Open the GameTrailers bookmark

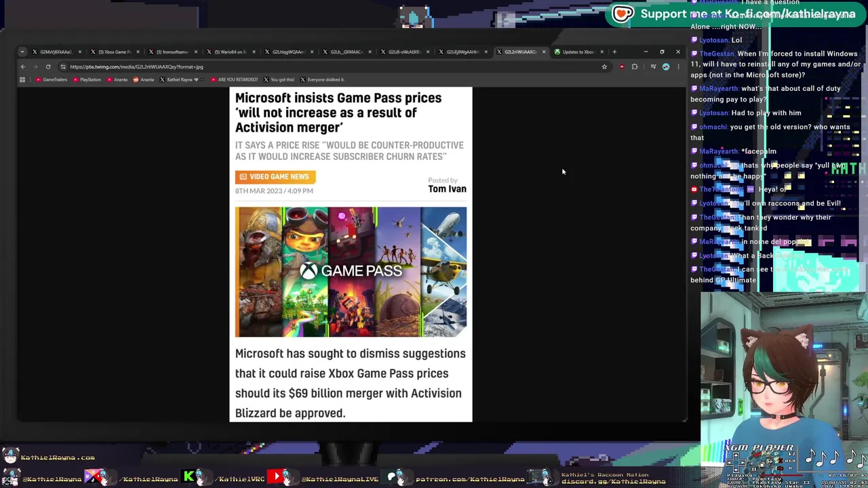(52, 79)
